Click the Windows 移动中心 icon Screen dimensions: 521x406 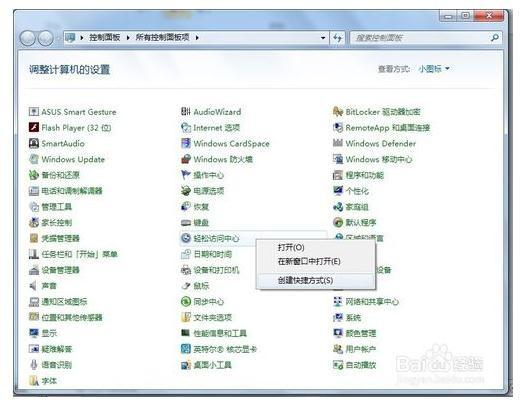point(338,159)
